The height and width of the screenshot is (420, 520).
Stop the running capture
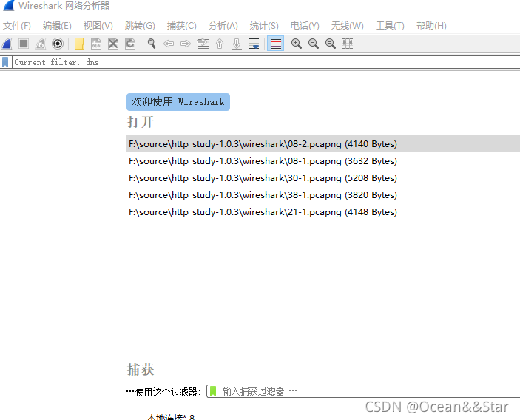click(24, 44)
